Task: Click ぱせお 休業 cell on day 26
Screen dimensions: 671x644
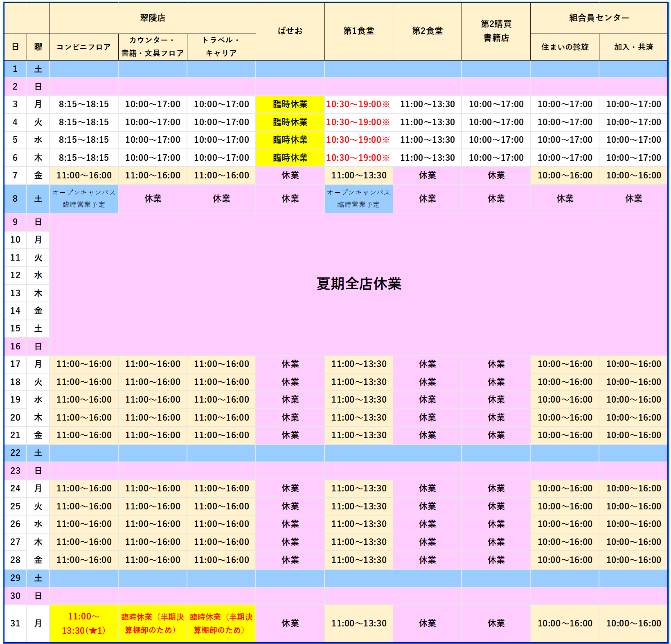Action: [x=290, y=524]
